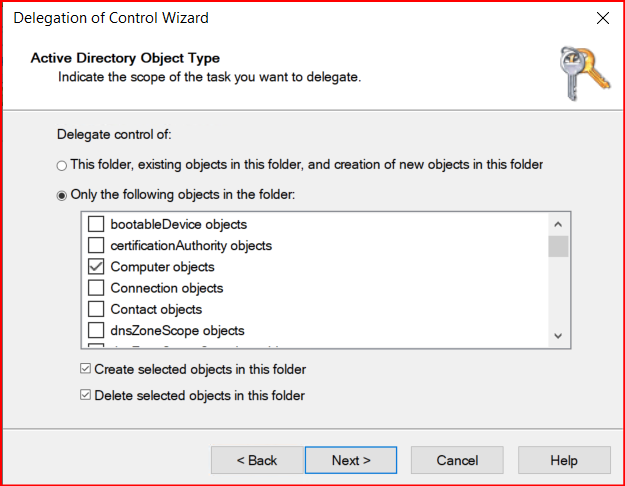
Task: Toggle Create selected objects in this folder
Action: [x=85, y=370]
